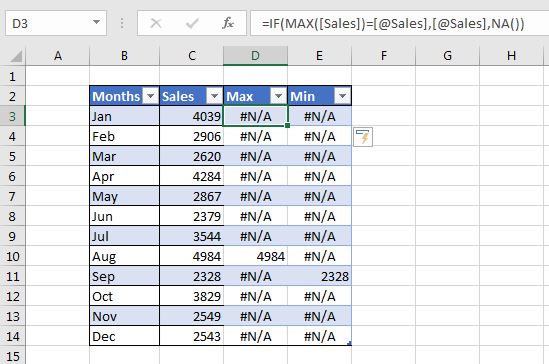Viewport: 549px width, 364px height.
Task: Select row 3 header
Action: pos(13,116)
